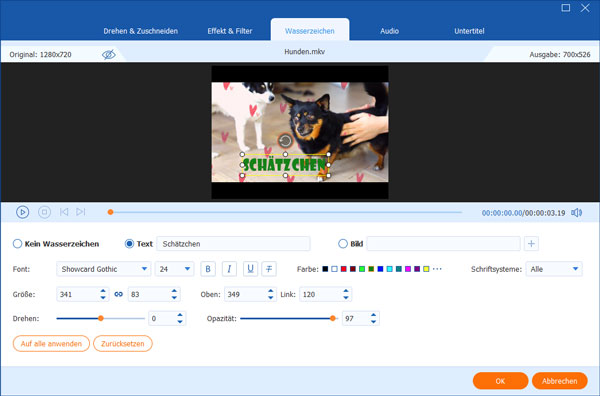Click the Zurücksetzen button
Screen dimensions: 600x396
[x=123, y=344]
